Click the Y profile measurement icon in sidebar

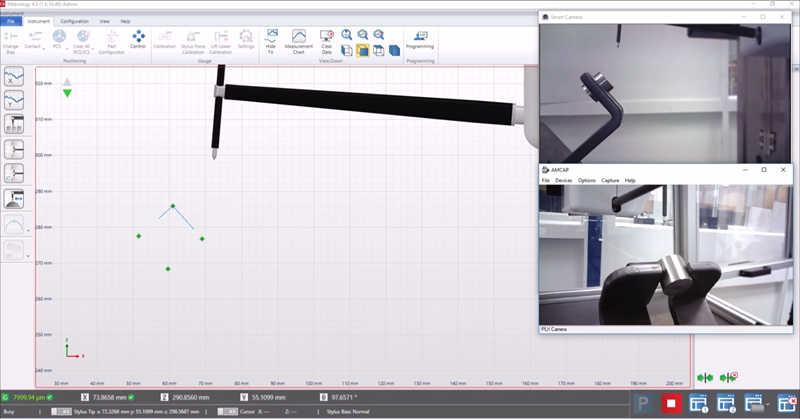[15, 99]
